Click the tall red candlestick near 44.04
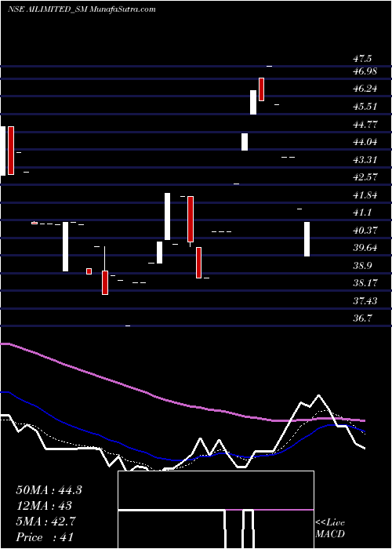Image resolution: width=392 pixels, height=549 pixels. pyautogui.click(x=11, y=151)
